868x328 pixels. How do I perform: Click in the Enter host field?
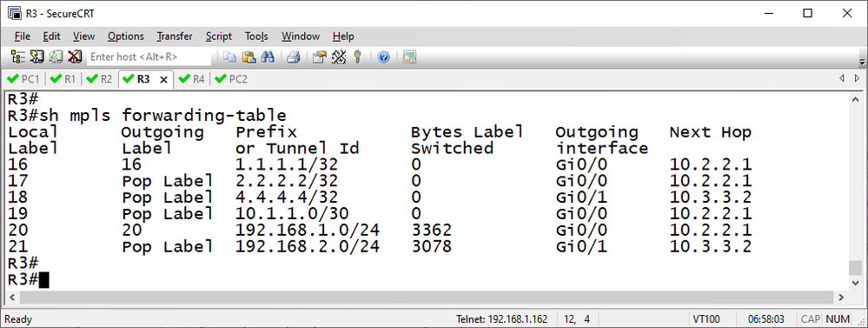click(x=149, y=57)
